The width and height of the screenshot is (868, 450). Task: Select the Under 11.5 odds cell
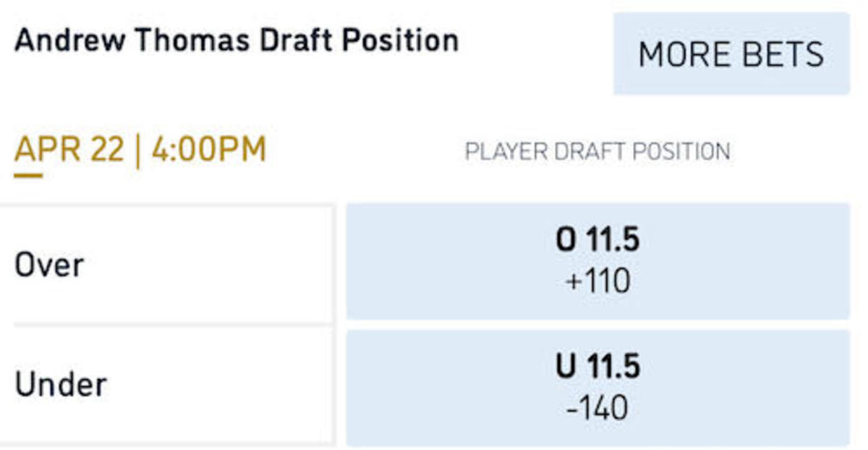tap(597, 388)
